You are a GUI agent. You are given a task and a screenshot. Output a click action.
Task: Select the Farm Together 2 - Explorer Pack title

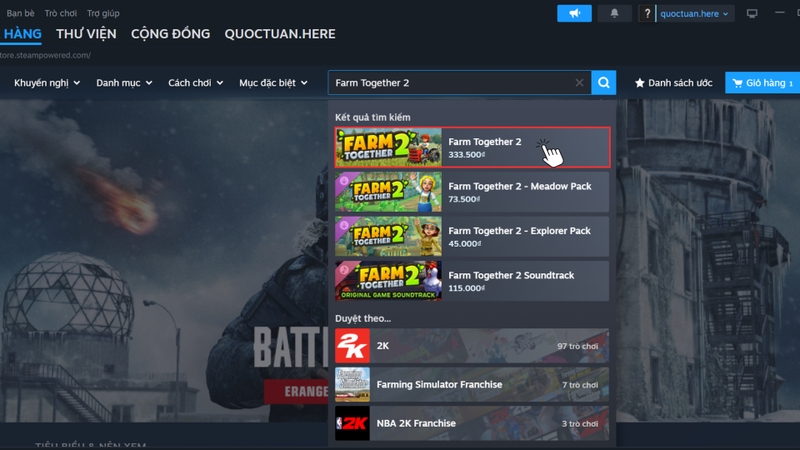click(x=519, y=231)
